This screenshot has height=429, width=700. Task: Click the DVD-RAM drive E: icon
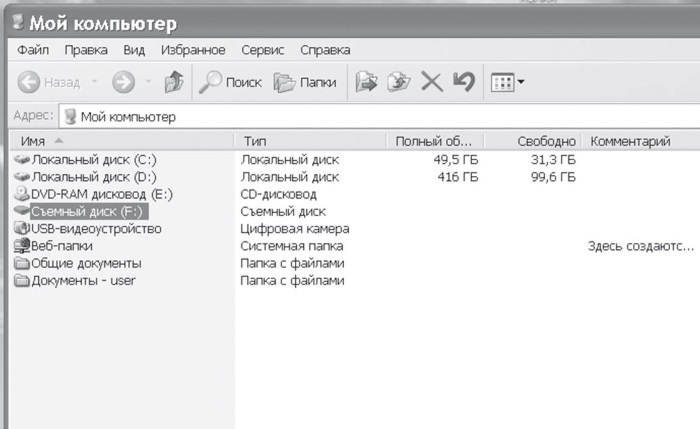click(21, 194)
